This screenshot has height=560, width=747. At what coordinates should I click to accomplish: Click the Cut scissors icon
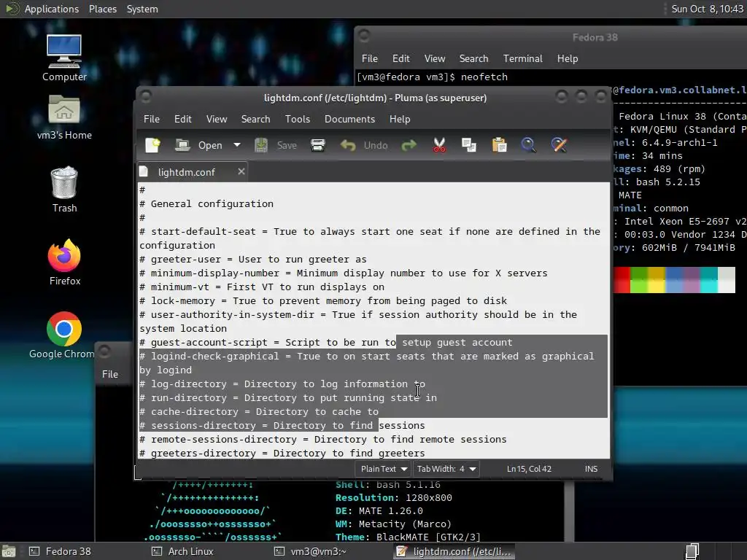tap(439, 145)
